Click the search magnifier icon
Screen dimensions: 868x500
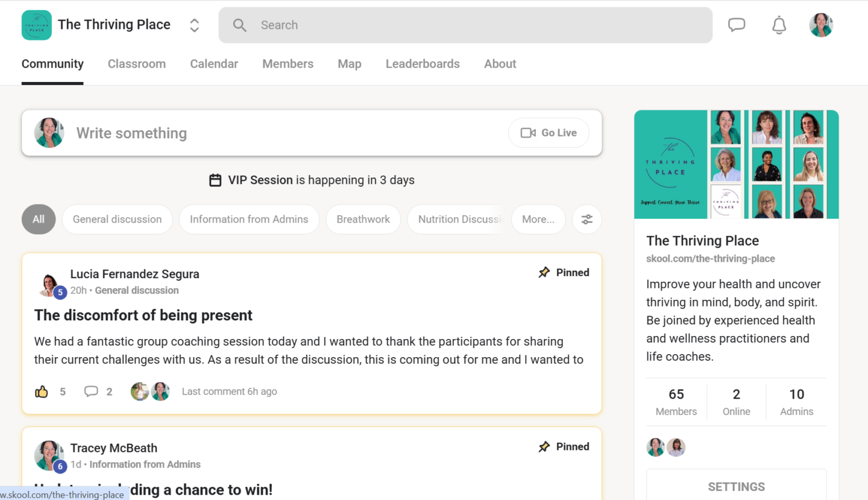tap(240, 25)
